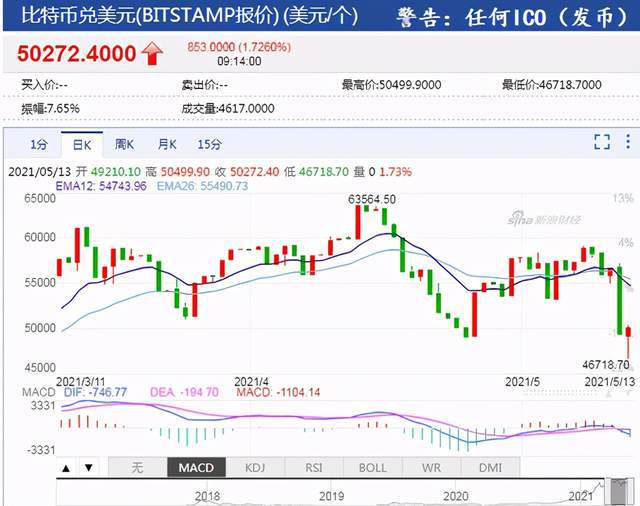
Task: Click the 卖出价 field
Action: [205, 85]
